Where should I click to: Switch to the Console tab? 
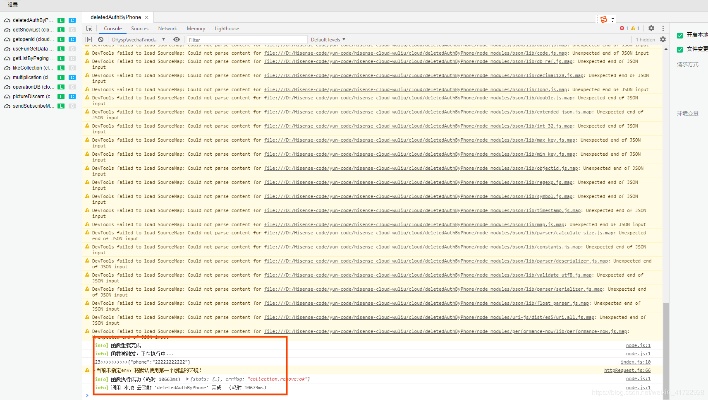pyautogui.click(x=112, y=28)
